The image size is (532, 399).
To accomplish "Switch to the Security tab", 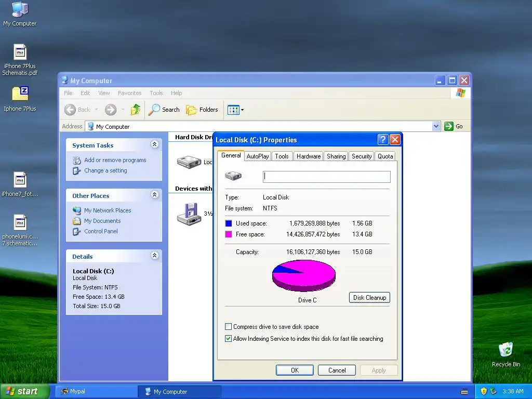I will tap(362, 156).
